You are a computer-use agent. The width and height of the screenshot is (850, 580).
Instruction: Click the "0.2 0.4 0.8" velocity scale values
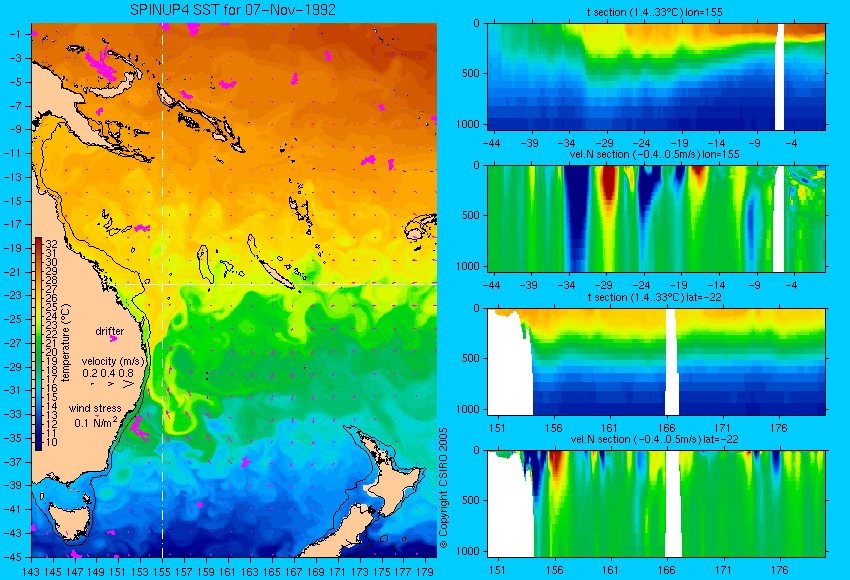108,373
